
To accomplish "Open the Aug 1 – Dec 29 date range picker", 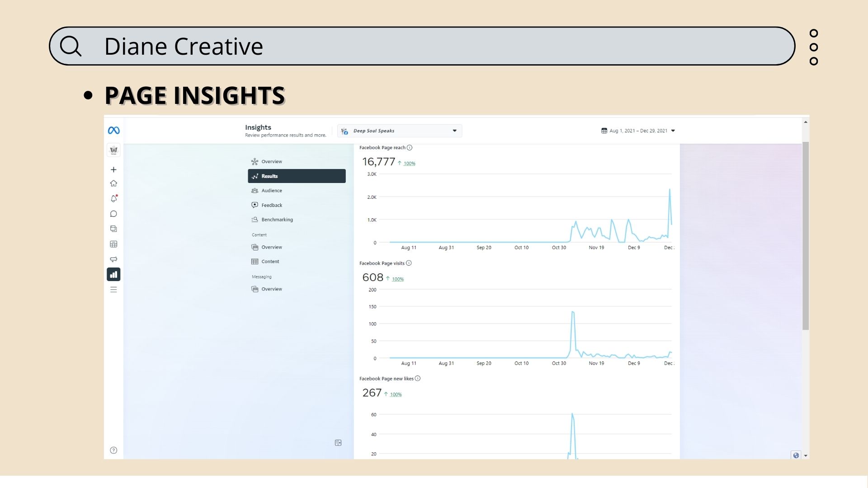I will click(638, 131).
